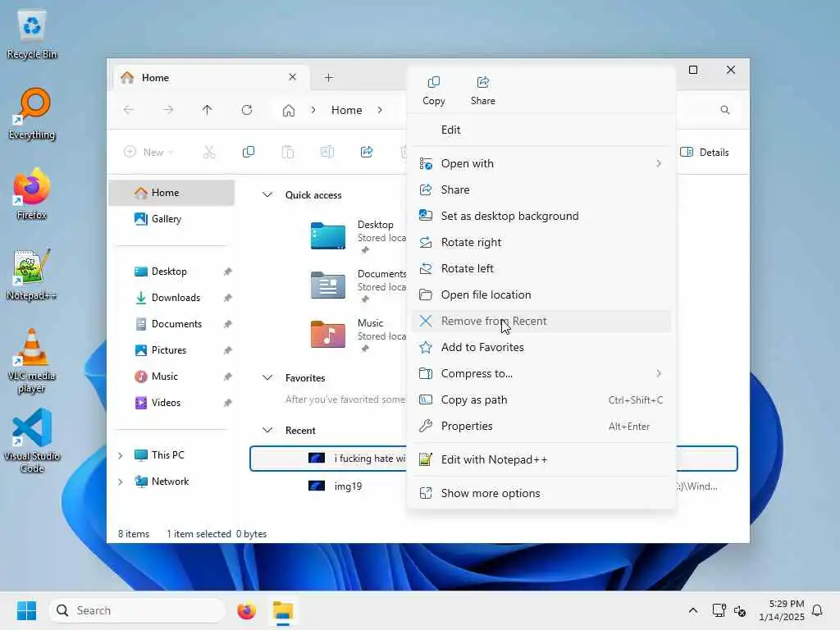Open Gallery in the navigation pane
This screenshot has width=840, height=630.
(x=171, y=218)
